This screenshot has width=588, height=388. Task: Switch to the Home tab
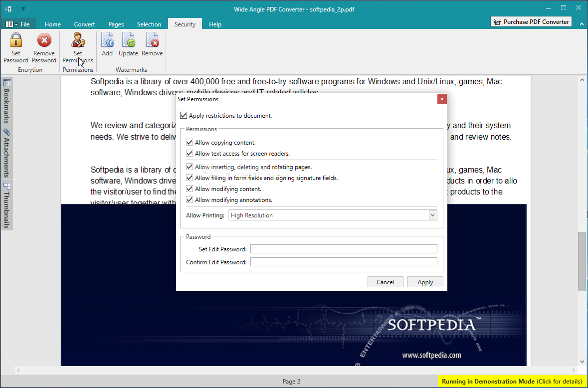[x=52, y=24]
